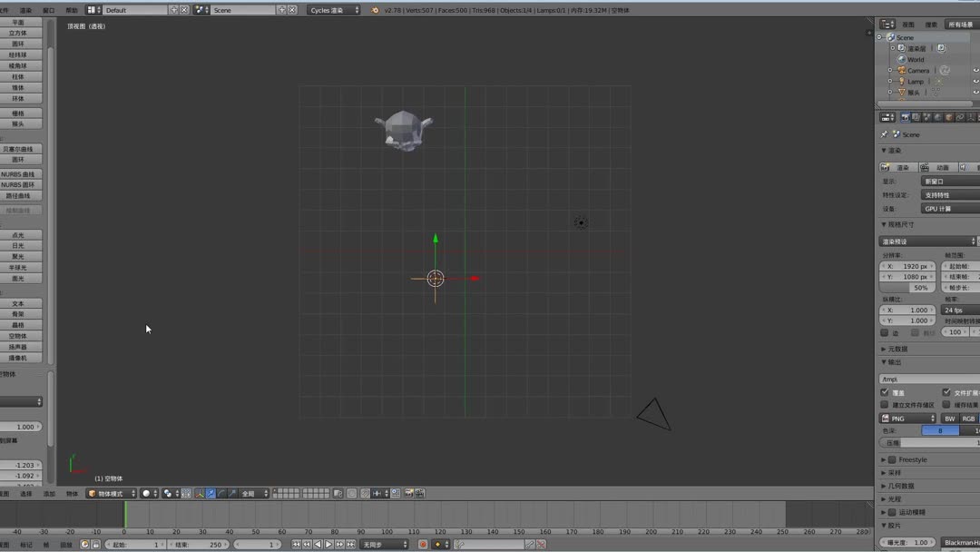Open the 物体模式 object mode dropdown

click(109, 493)
